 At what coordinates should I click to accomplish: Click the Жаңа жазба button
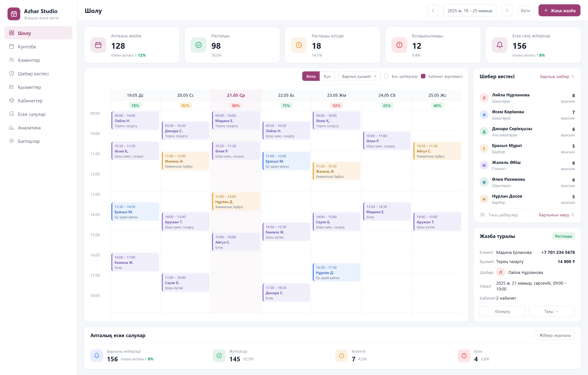coord(559,10)
